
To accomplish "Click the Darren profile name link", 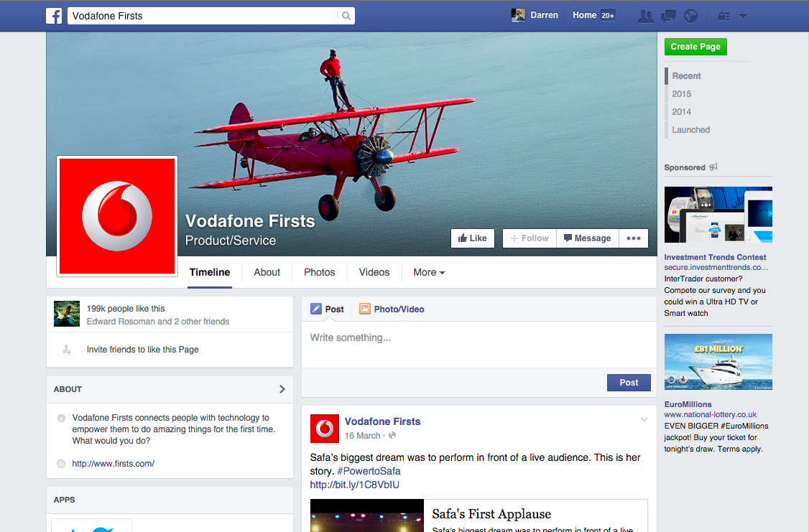I will (545, 16).
